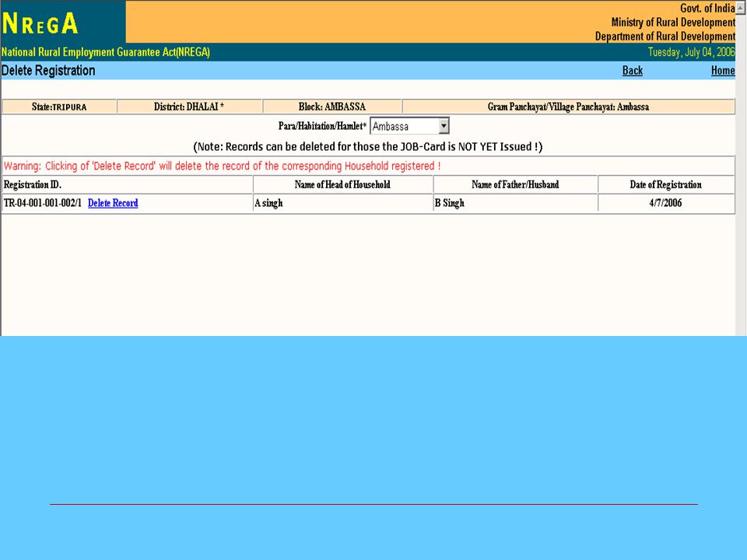Click 'Name of Head of Household' header
Viewport: 747px width, 560px height.
click(343, 185)
